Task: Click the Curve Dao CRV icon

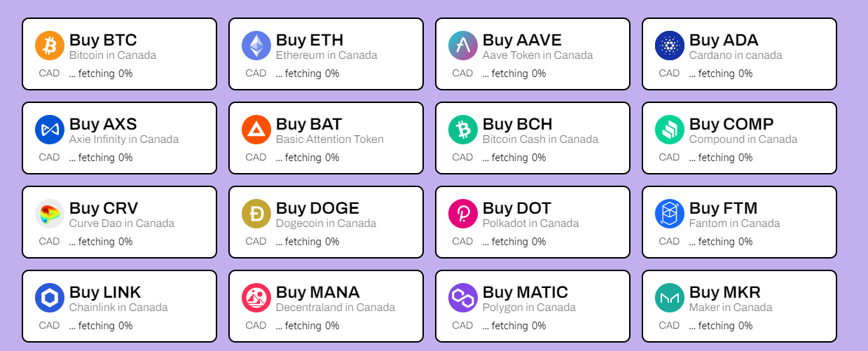Action: pyautogui.click(x=50, y=214)
